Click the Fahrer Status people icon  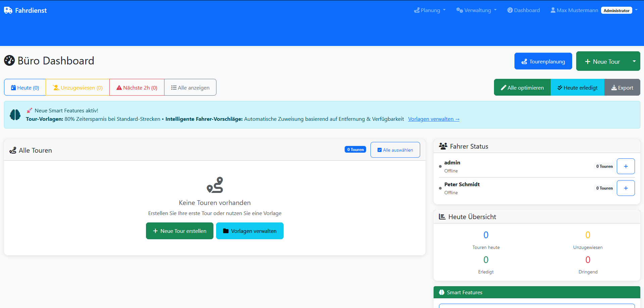coord(443,146)
